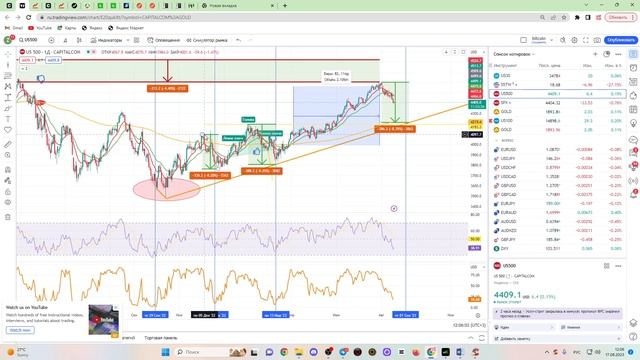Open the timeframe Д selector
The width and height of the screenshot is (640, 360).
[x=65, y=40]
